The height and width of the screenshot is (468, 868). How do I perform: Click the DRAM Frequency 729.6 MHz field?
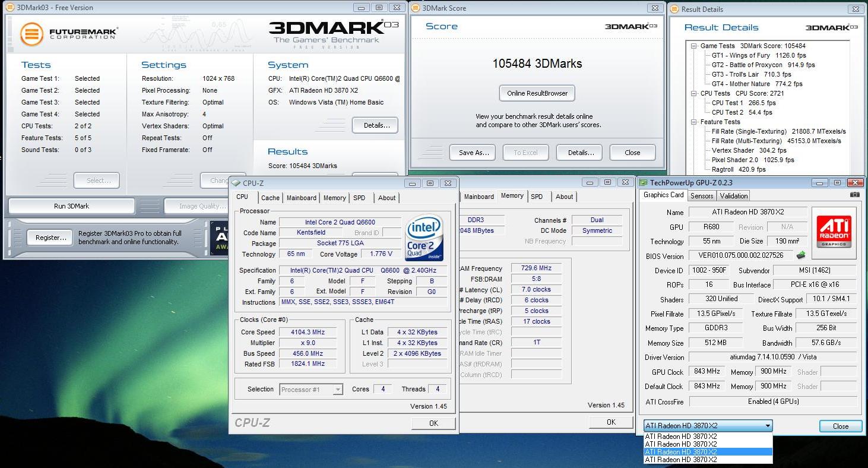(x=536, y=268)
